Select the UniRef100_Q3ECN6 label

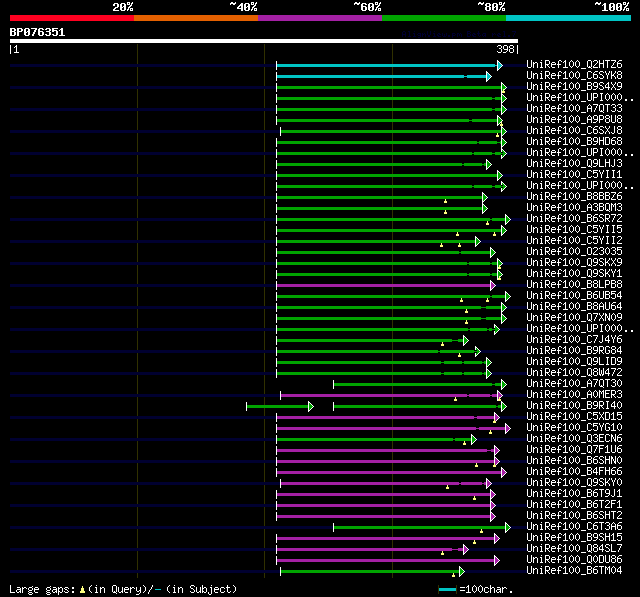point(574,439)
